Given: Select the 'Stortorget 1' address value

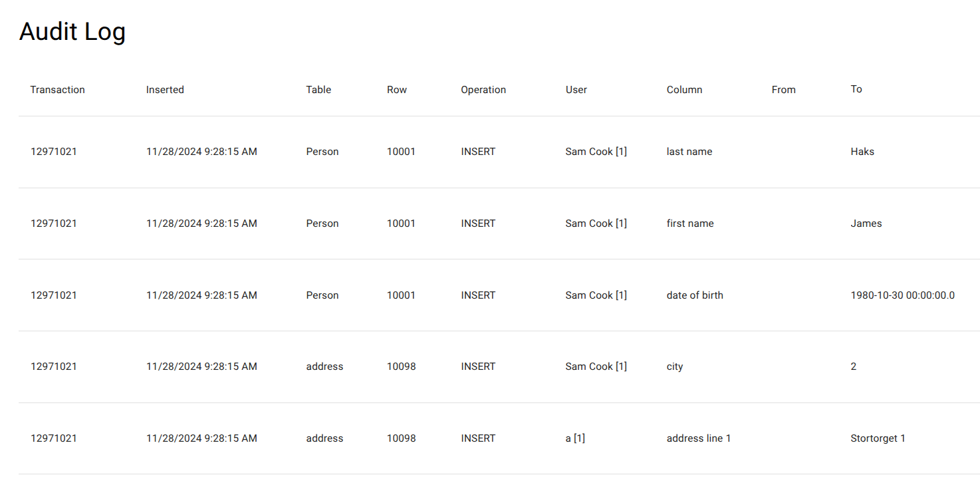Looking at the screenshot, I should tap(878, 438).
